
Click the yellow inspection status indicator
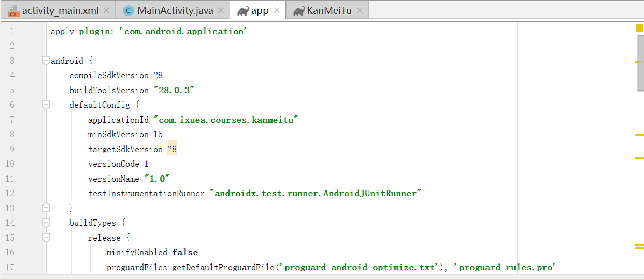pos(639,28)
